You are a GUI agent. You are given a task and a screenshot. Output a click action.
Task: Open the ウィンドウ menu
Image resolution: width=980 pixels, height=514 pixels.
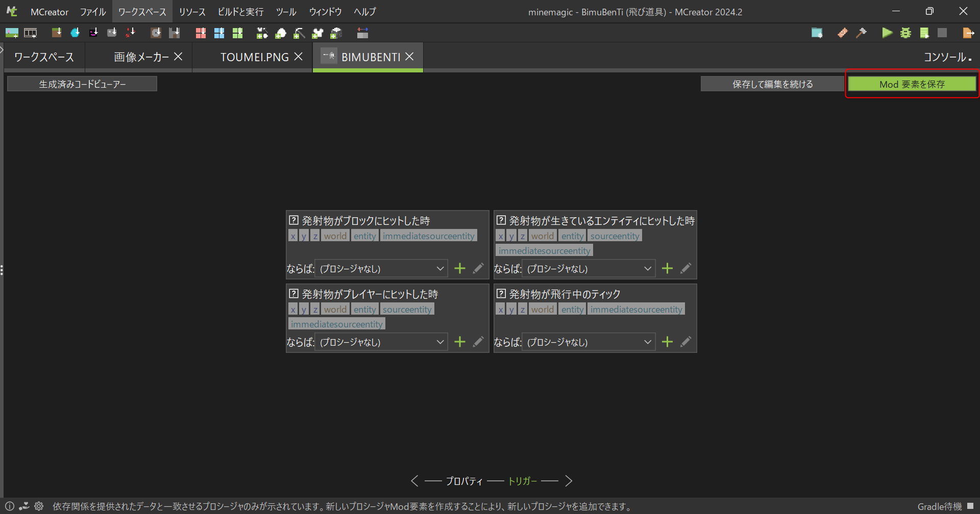click(325, 12)
